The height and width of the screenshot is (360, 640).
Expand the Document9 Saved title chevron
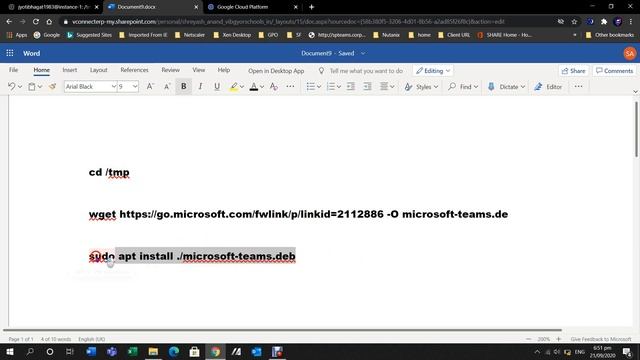pos(363,53)
